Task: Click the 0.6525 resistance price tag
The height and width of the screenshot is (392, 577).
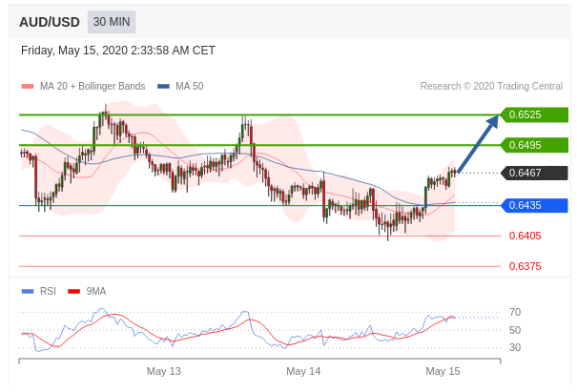Action: [534, 114]
